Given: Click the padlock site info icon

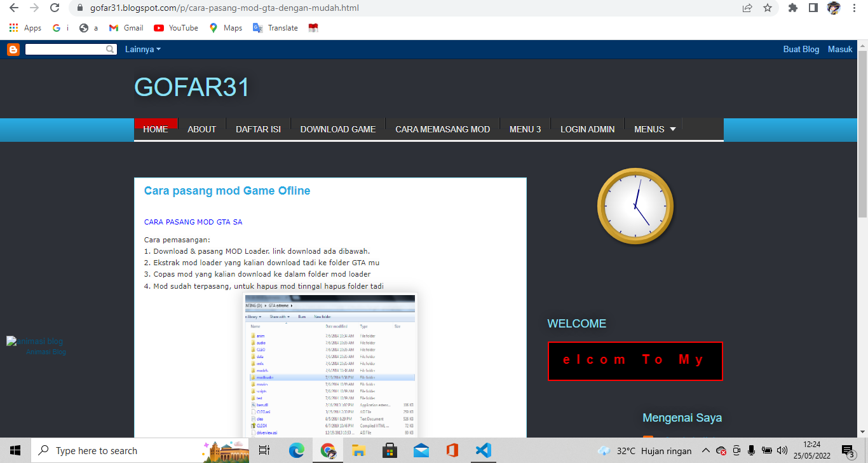Looking at the screenshot, I should coord(80,8).
